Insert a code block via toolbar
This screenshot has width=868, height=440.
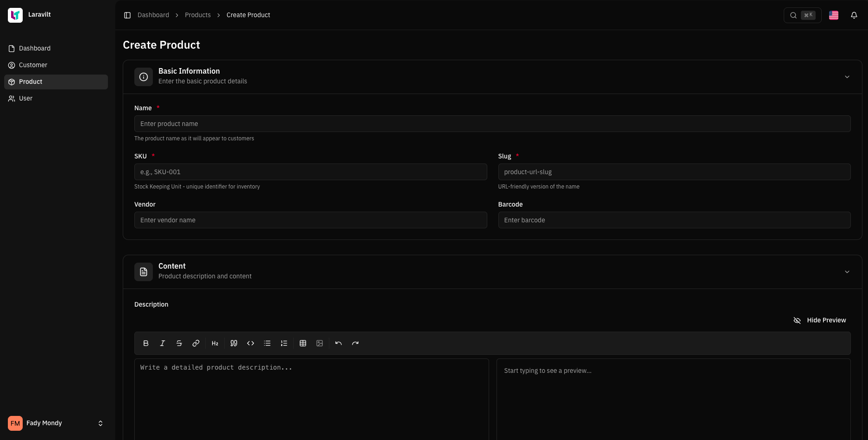(251, 343)
